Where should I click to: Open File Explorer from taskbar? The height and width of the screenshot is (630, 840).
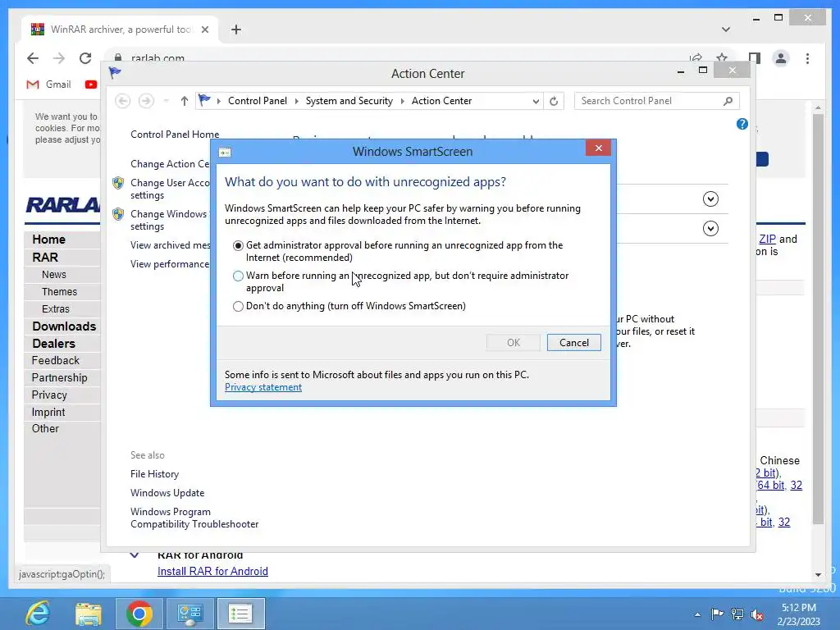[x=89, y=614]
